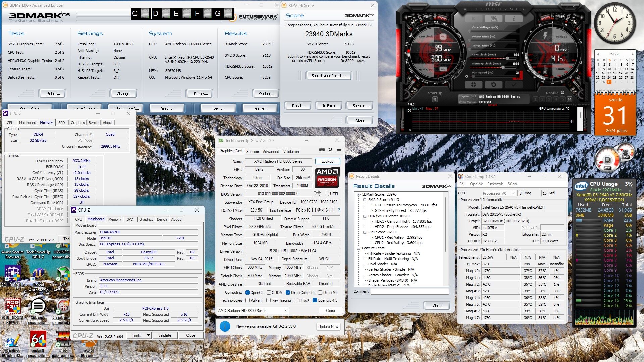Viewport: 644px width, 362px height.
Task: Collapse the 3DMark Score tree node
Action: [x=358, y=194]
